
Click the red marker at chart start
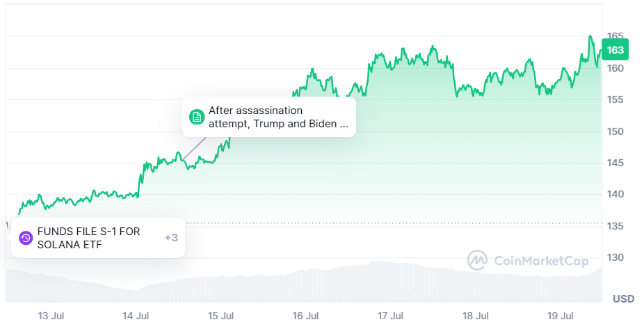coord(7,224)
